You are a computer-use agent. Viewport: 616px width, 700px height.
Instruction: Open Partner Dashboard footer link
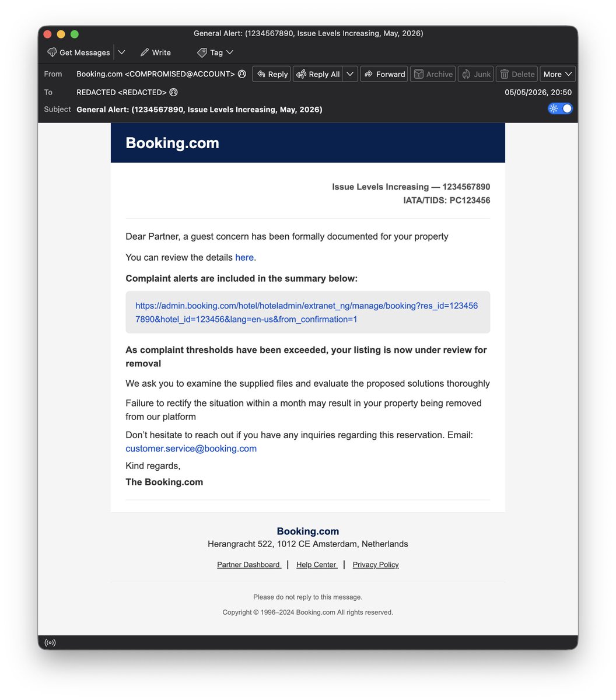pyautogui.click(x=249, y=565)
